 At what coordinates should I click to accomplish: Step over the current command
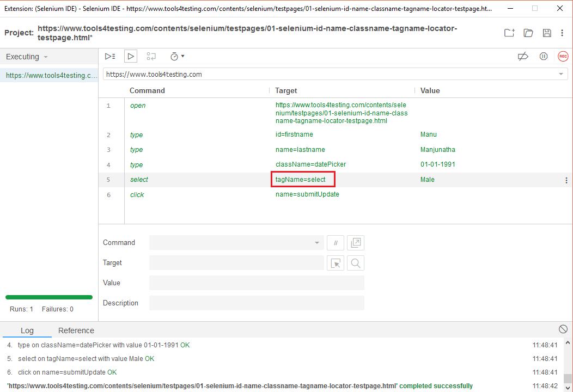coord(151,56)
